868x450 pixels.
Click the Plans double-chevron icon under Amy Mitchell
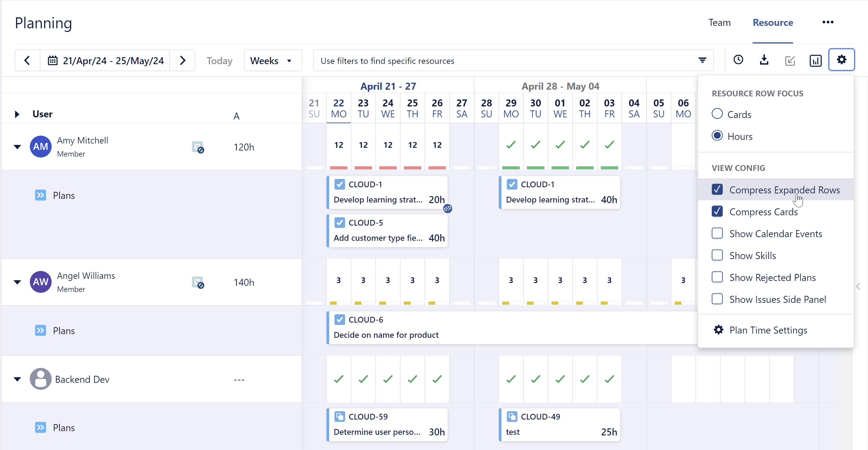(41, 195)
